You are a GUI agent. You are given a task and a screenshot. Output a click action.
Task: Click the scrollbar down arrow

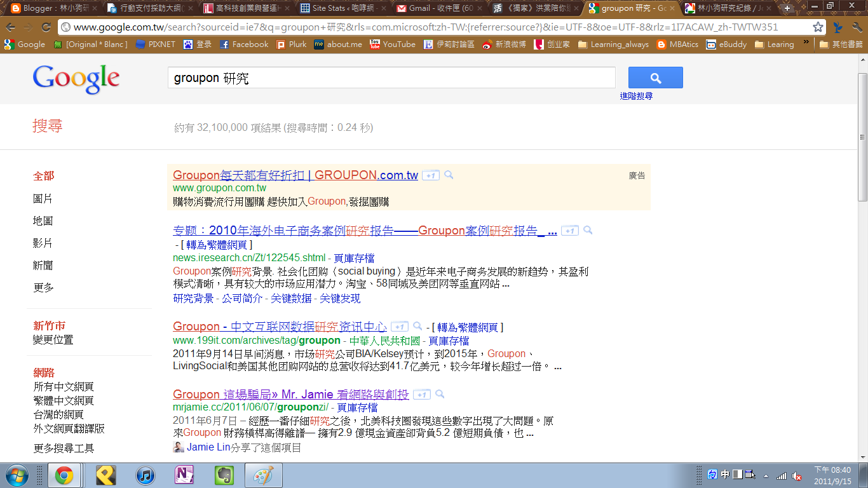click(x=862, y=457)
